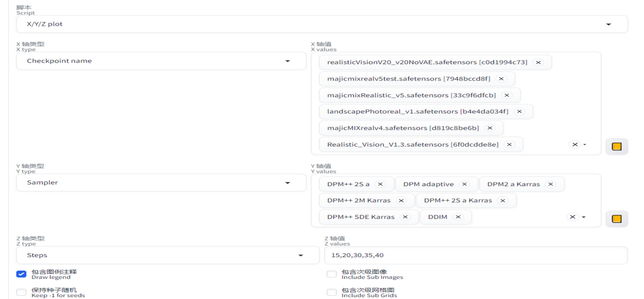The image size is (644, 299).
Task: Clear all Y values with circled X
Action: click(572, 217)
